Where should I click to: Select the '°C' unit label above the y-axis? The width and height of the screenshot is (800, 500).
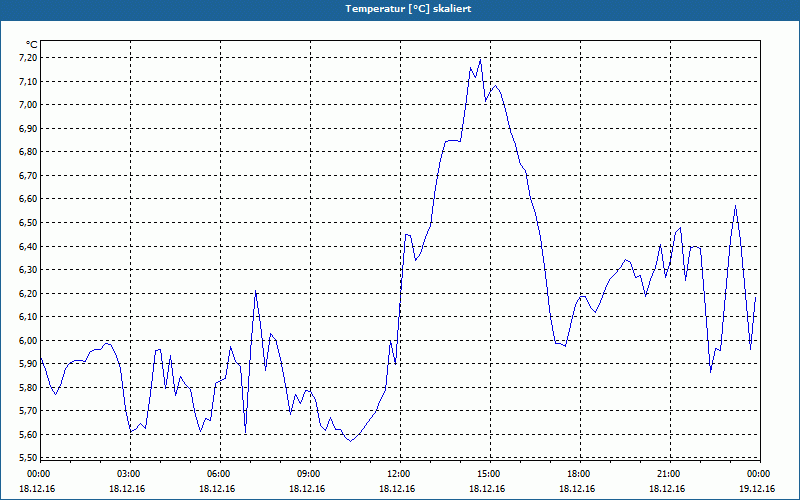point(32,45)
